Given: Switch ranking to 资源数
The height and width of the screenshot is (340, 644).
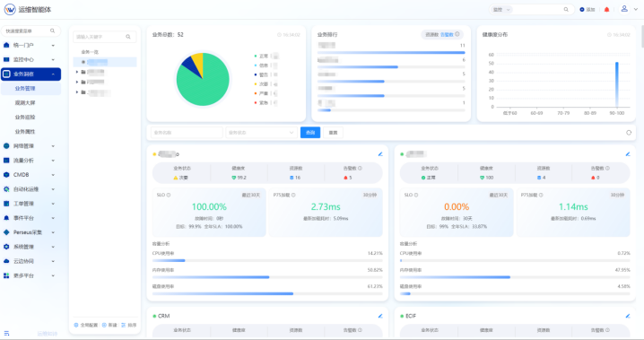Looking at the screenshot, I should 431,35.
